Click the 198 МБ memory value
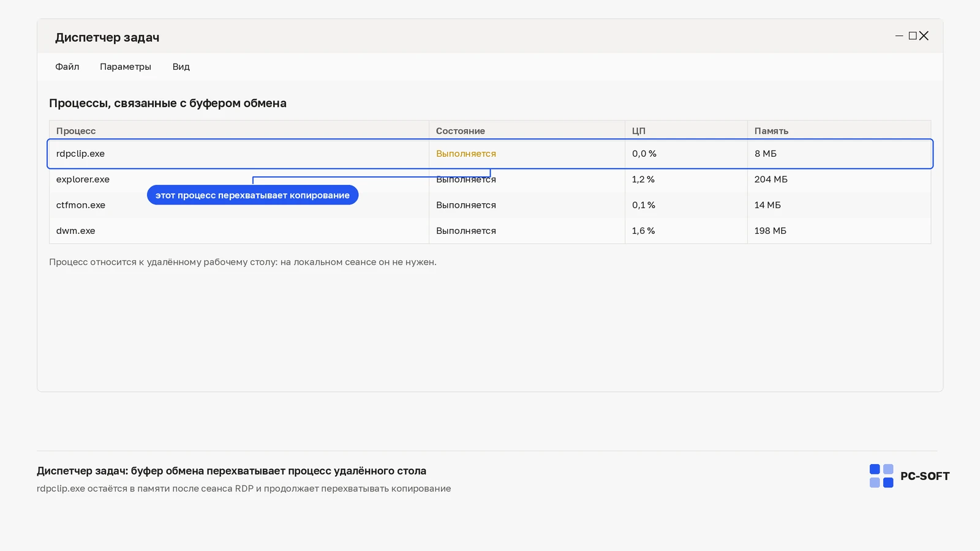 click(771, 231)
